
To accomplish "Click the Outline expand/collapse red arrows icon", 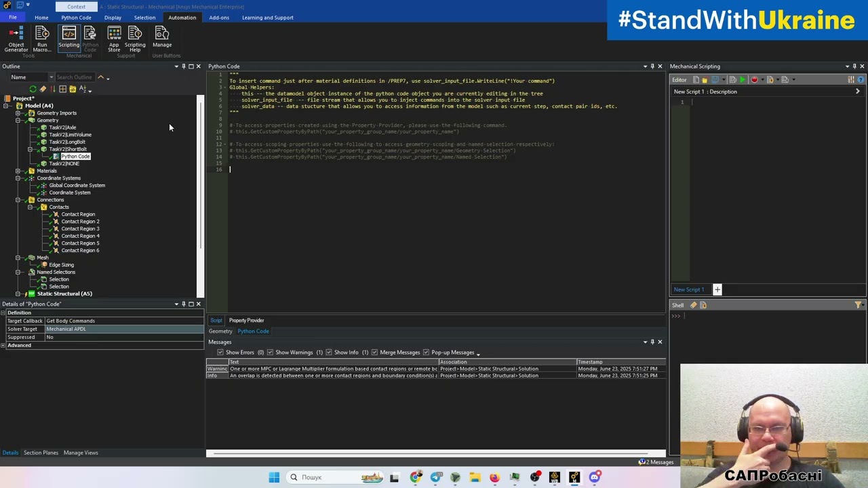I will 53,89.
